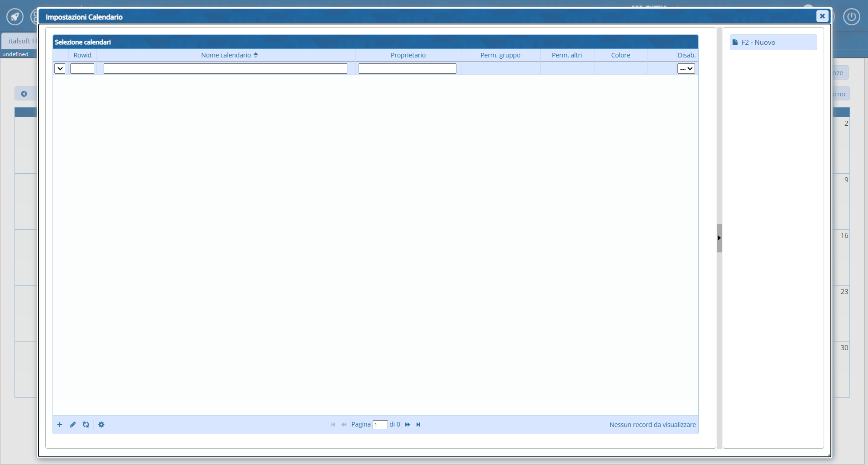Click the rocket icon in top bar

(x=15, y=17)
